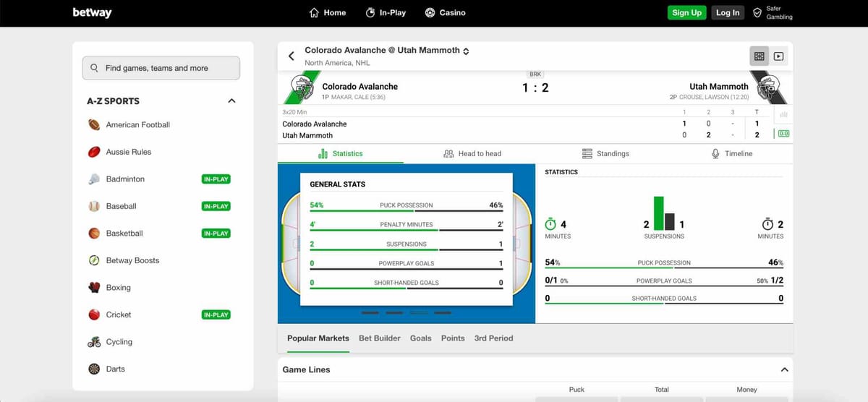Viewport: 868px width, 402px height.
Task: Click suspensions bar chart graphic
Action: [x=664, y=213]
